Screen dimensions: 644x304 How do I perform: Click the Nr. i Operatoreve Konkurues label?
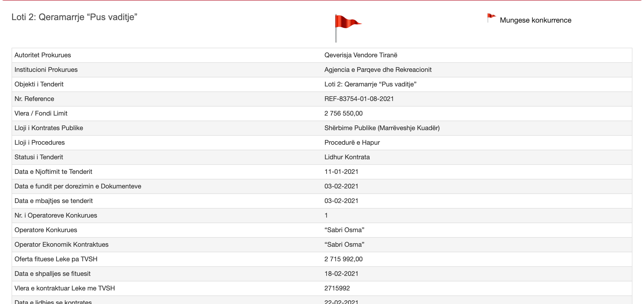tap(56, 216)
